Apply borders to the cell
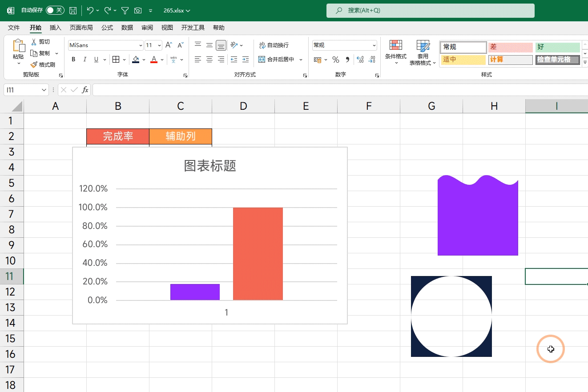 116,60
